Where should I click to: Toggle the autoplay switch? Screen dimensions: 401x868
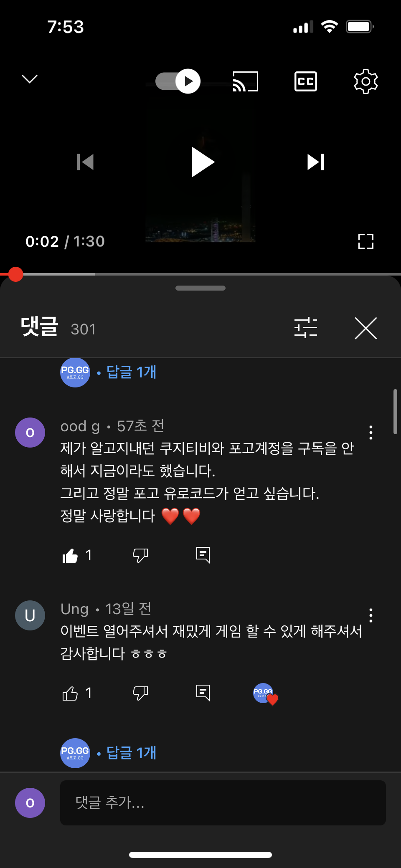[178, 81]
